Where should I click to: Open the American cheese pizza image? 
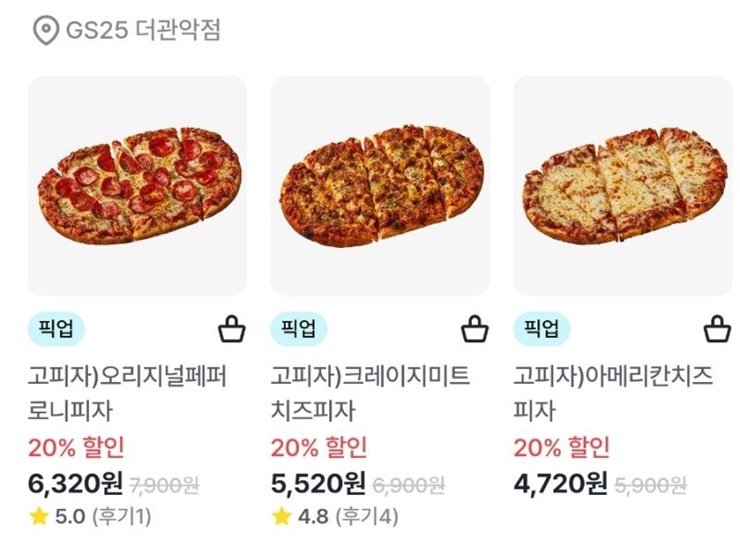623,186
